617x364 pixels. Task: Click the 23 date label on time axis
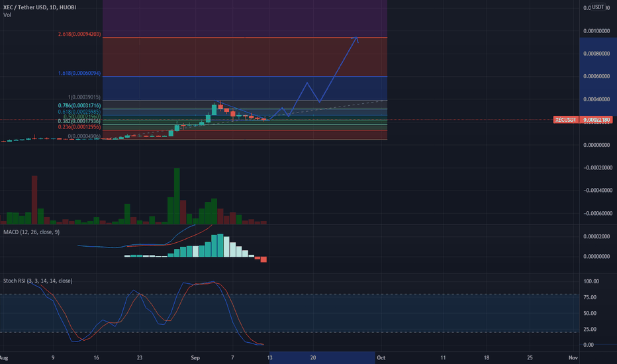pyautogui.click(x=140, y=357)
